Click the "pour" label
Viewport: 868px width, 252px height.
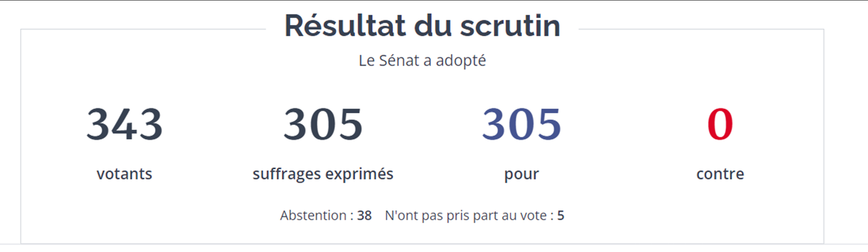pos(522,174)
